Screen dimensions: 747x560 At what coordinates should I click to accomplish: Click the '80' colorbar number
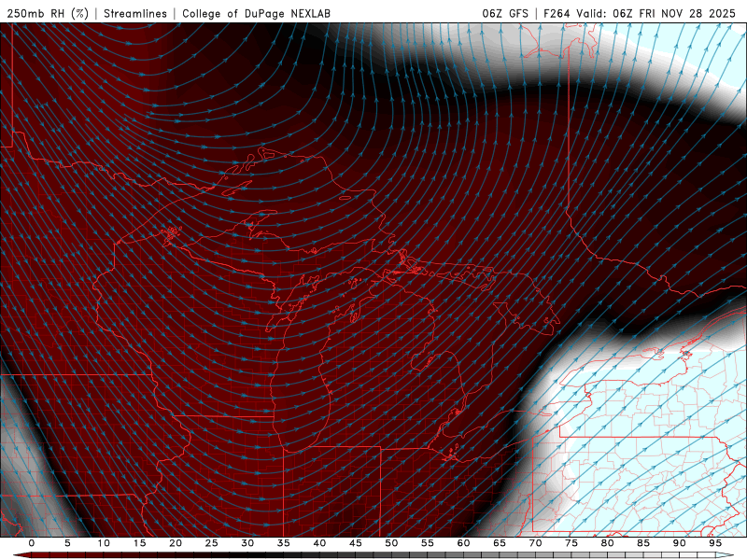(607, 543)
